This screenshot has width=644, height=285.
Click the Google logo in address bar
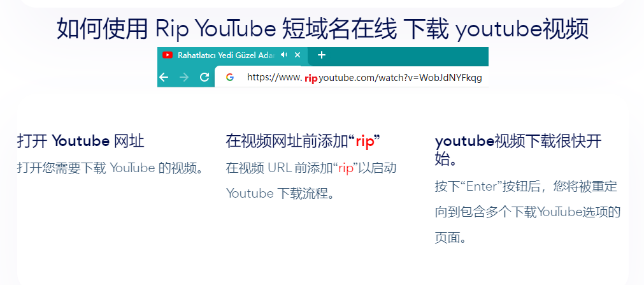point(229,77)
